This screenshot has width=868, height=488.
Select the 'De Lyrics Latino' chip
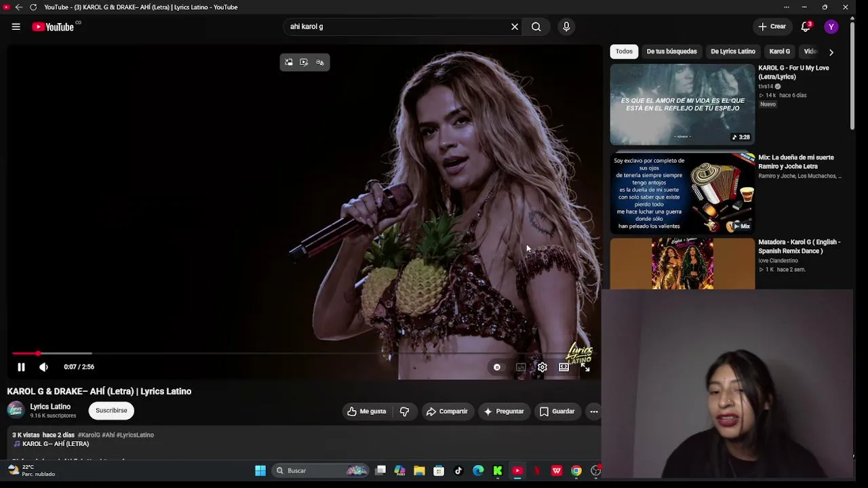tap(732, 52)
